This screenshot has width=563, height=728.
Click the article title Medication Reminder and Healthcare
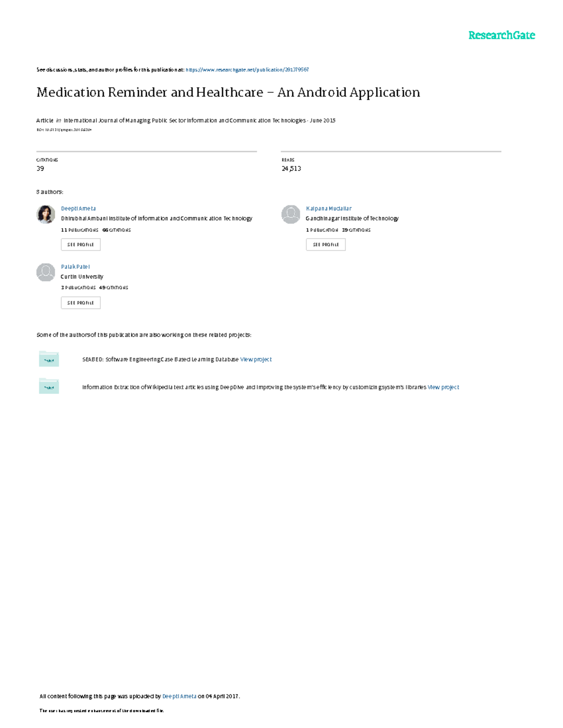[228, 92]
